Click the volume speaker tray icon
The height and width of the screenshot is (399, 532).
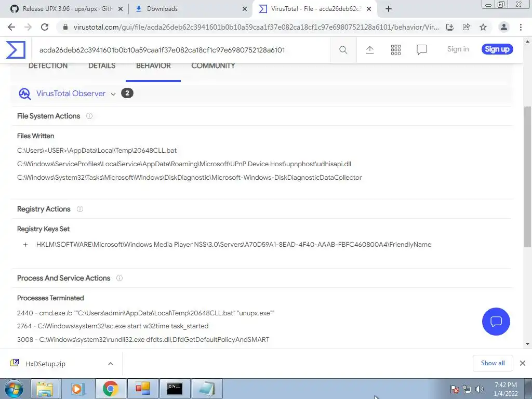pyautogui.click(x=480, y=389)
